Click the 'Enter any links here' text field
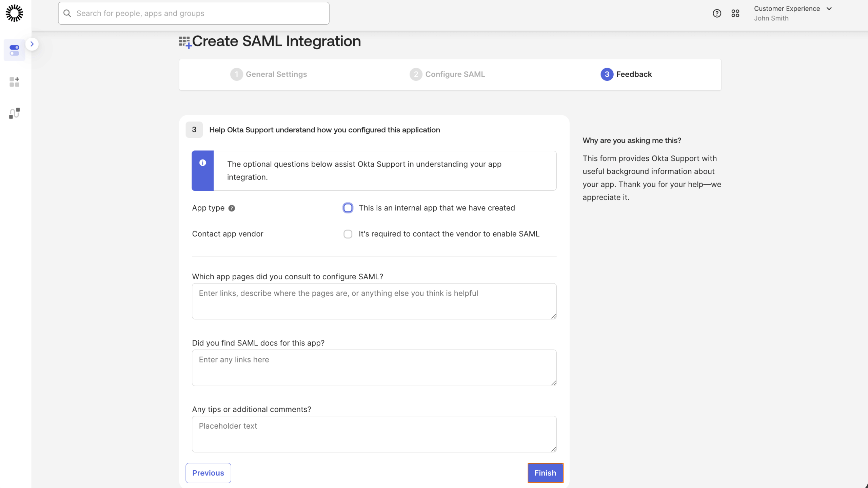 click(373, 368)
